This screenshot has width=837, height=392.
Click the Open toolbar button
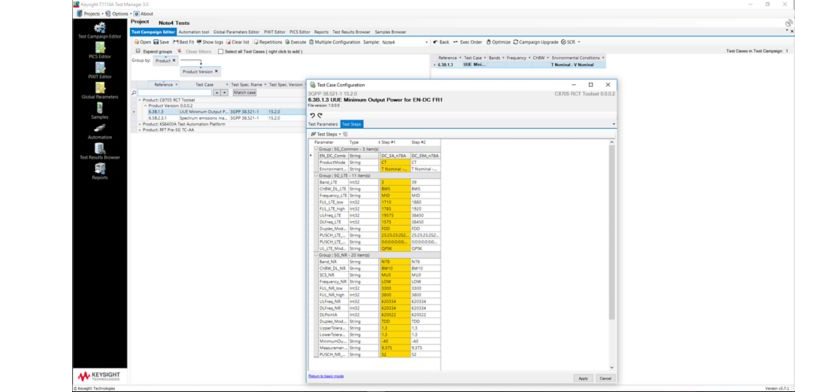tap(143, 42)
